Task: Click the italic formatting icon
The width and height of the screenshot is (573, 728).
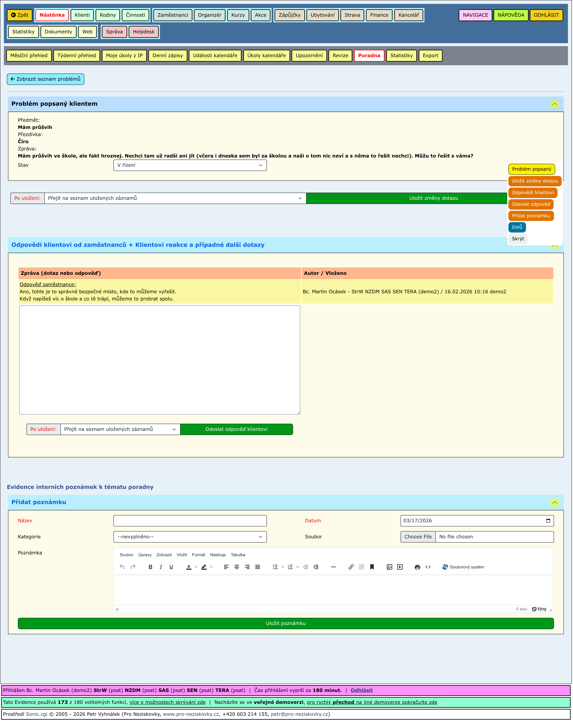Action: [161, 567]
